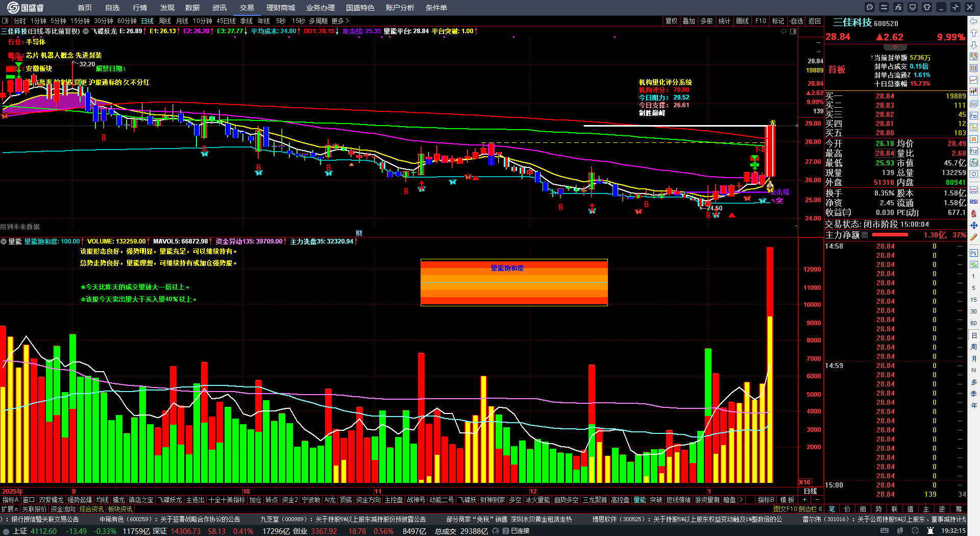This screenshot has height=536, width=980.
Task: Expand the 指标B indicator group
Action: [x=766, y=500]
